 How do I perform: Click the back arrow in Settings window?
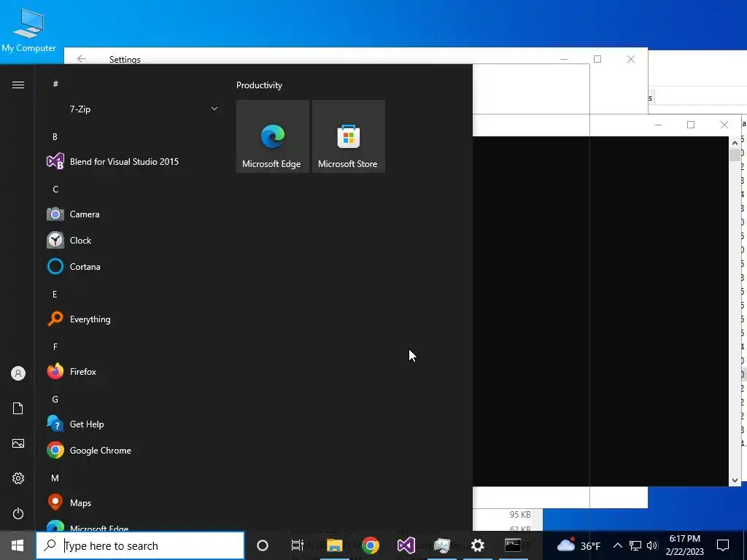coord(82,59)
